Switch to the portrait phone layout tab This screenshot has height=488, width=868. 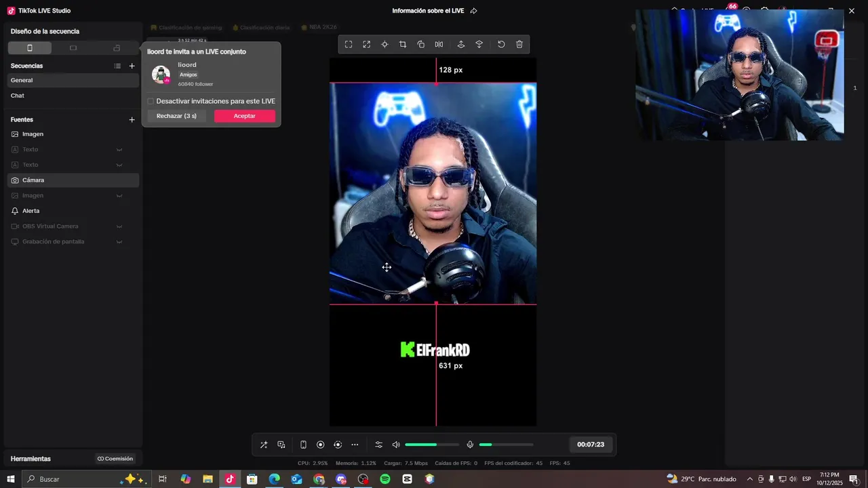click(x=30, y=47)
